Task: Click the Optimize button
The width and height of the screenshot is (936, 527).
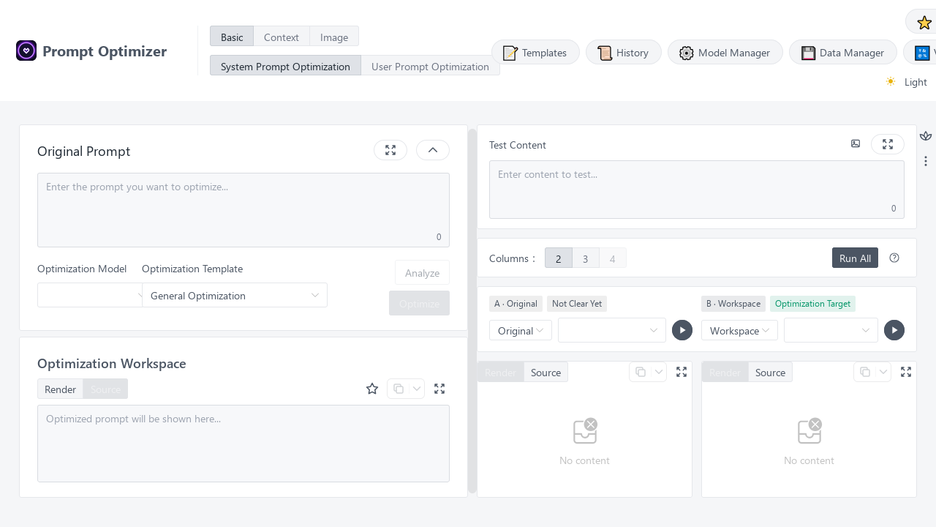Action: pos(419,303)
